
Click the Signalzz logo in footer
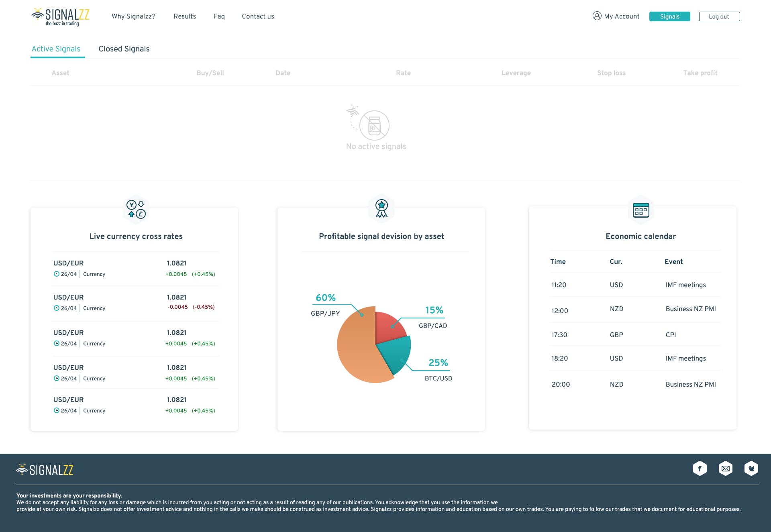pos(45,469)
